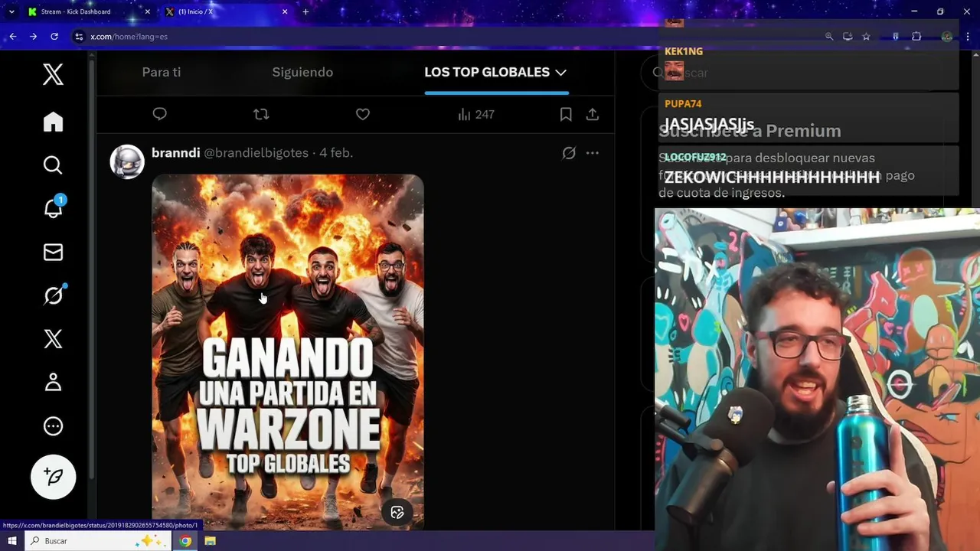Image resolution: width=980 pixels, height=551 pixels.
Task: Go back with the browser back arrow
Action: (12, 36)
